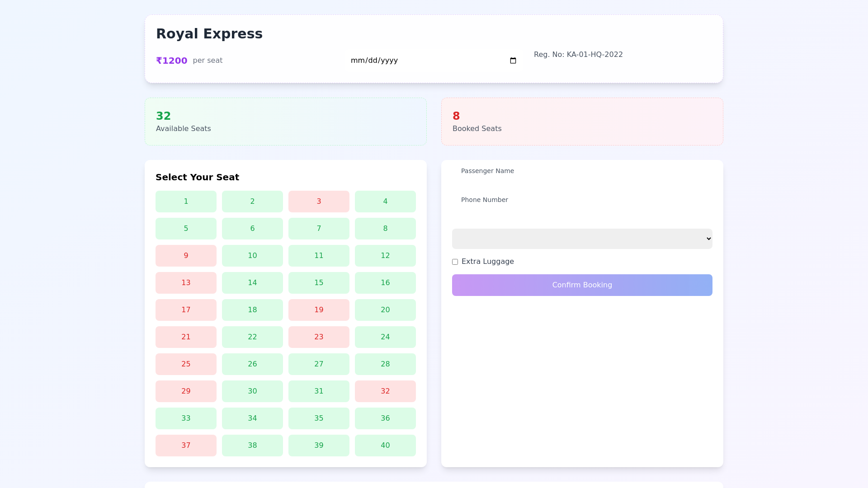The width and height of the screenshot is (868, 488).
Task: Select booked seat 23
Action: 319,337
